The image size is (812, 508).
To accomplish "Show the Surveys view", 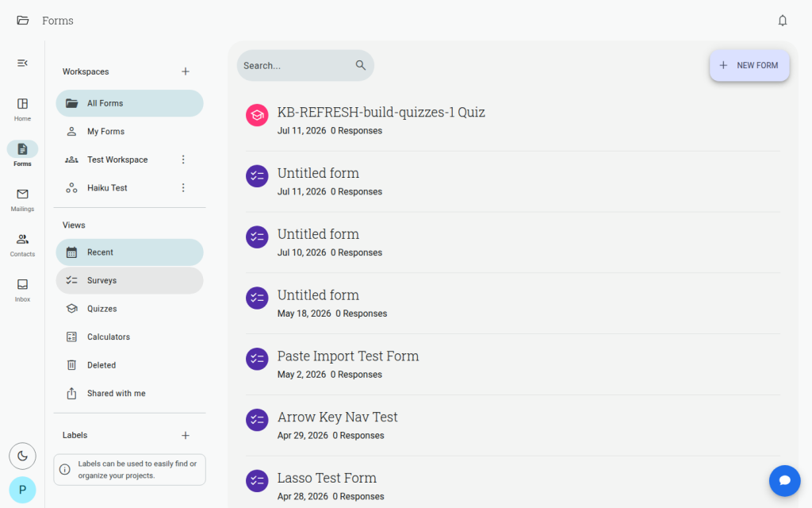I will [129, 280].
